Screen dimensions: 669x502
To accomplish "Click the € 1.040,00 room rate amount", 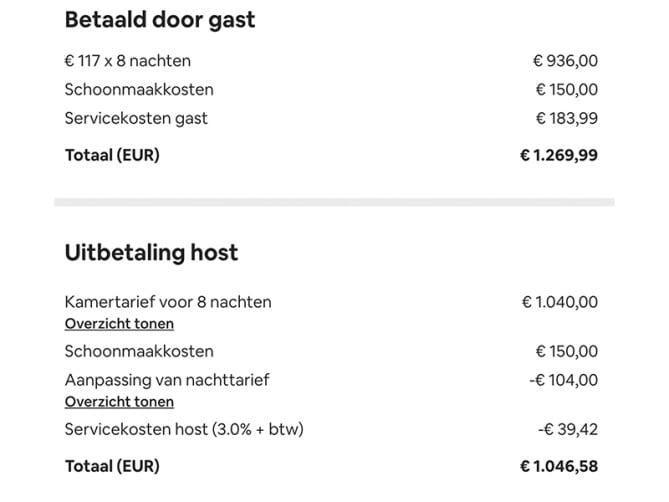I will [x=560, y=302].
